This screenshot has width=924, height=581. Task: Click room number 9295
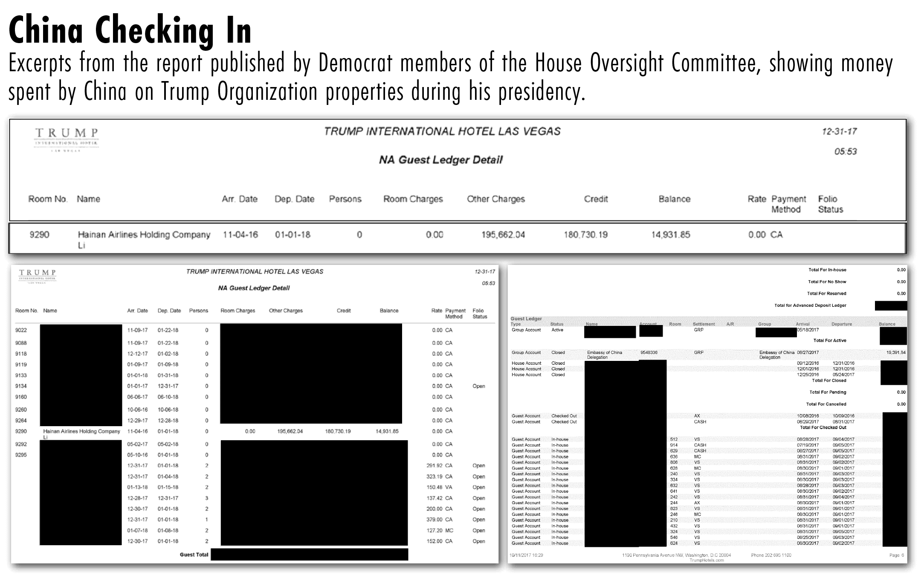coord(21,455)
